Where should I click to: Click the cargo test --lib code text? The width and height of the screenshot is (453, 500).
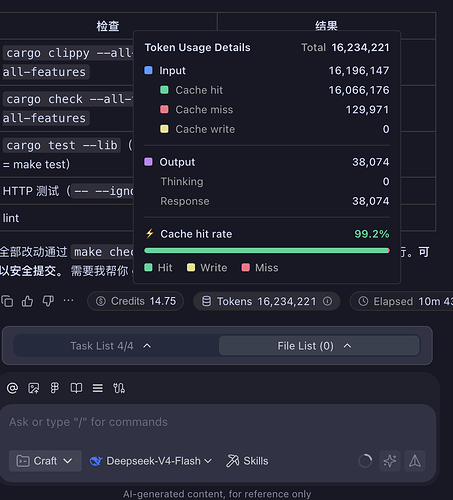pos(62,145)
